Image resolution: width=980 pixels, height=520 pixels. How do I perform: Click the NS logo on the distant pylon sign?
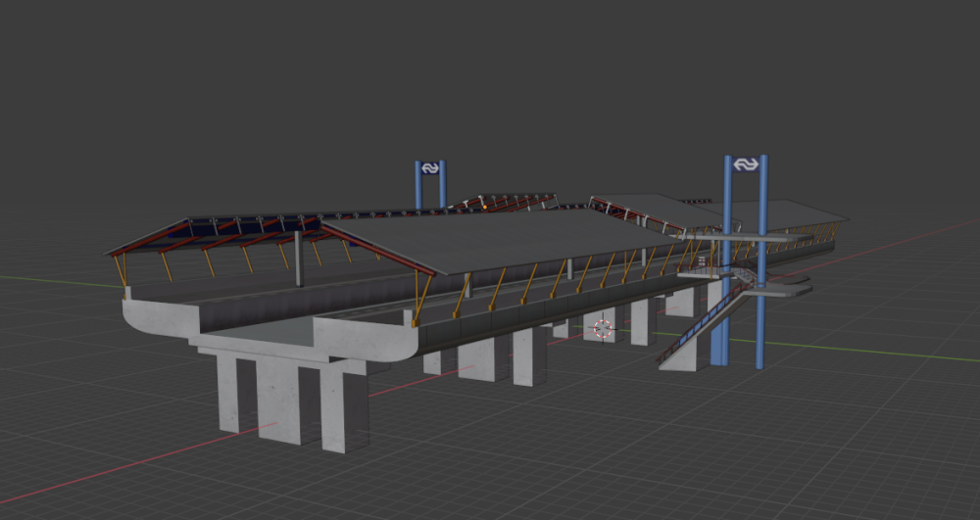point(429,168)
